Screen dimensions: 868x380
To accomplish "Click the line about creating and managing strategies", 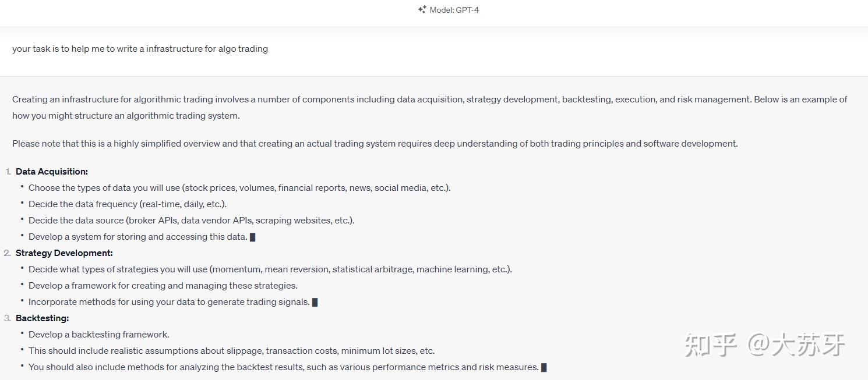I will [163, 286].
